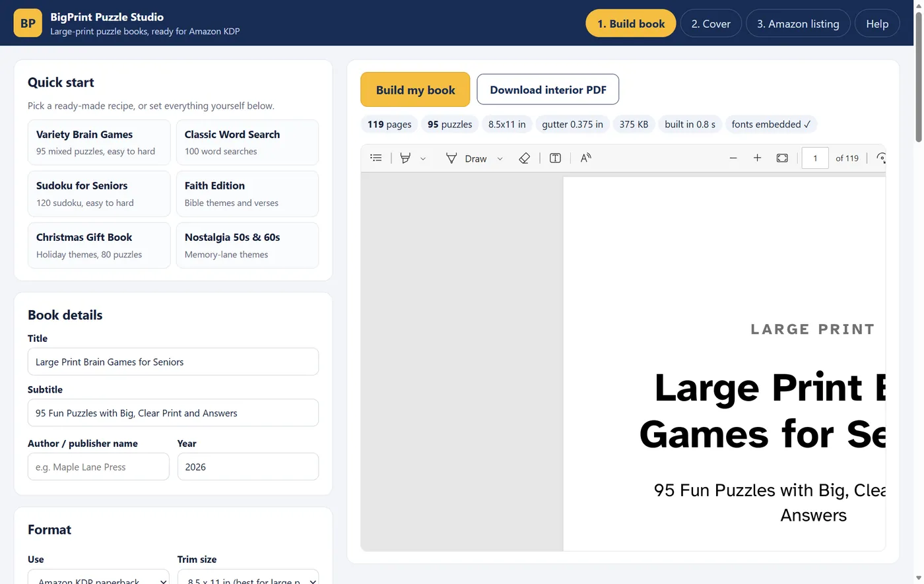The height and width of the screenshot is (584, 924).
Task: Open the 3. Amazon listing tab
Action: (x=798, y=23)
